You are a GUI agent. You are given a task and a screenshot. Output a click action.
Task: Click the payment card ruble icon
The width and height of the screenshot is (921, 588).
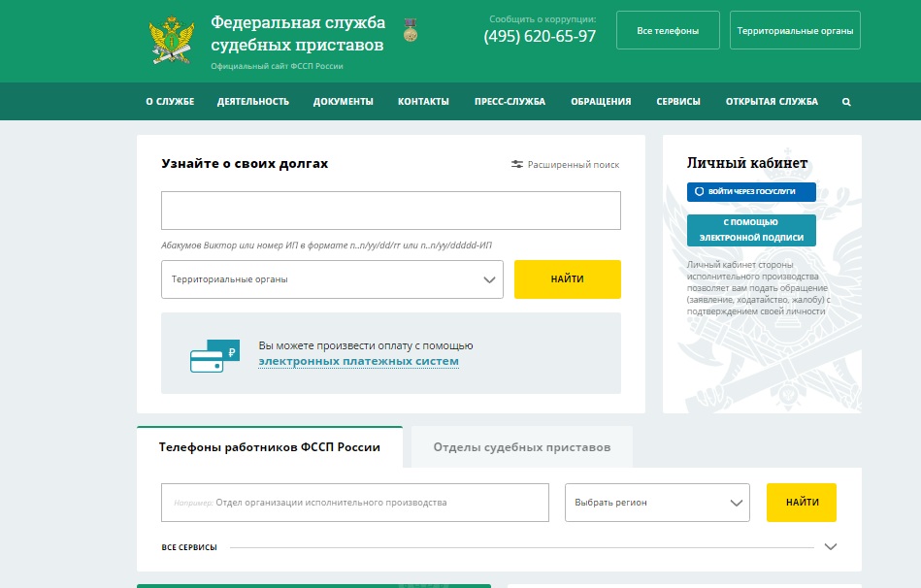(215, 356)
